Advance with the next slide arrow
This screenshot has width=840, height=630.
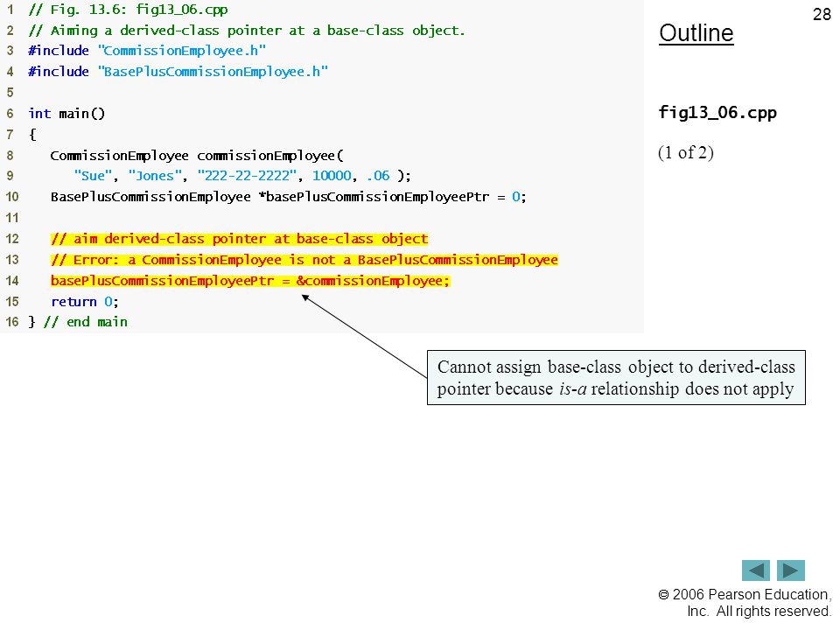tap(791, 570)
